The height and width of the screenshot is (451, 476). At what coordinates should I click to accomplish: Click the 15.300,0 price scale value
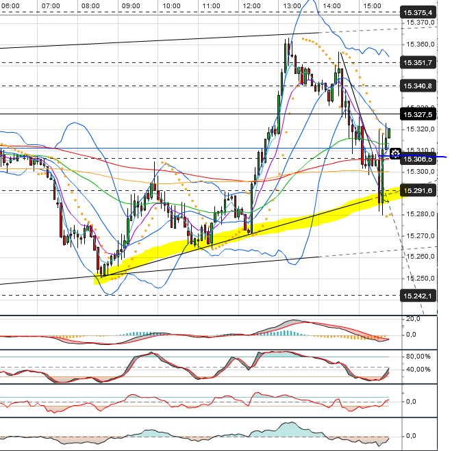tap(421, 172)
